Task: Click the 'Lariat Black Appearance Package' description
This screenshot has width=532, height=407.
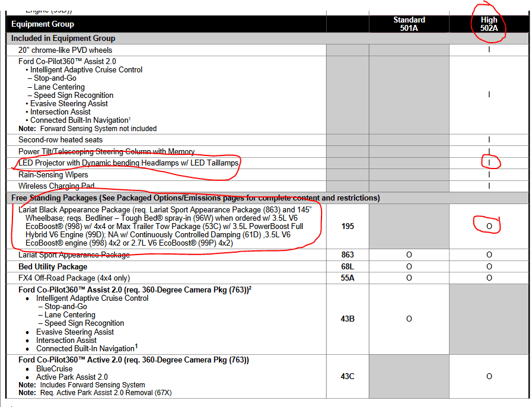Action: [165, 227]
